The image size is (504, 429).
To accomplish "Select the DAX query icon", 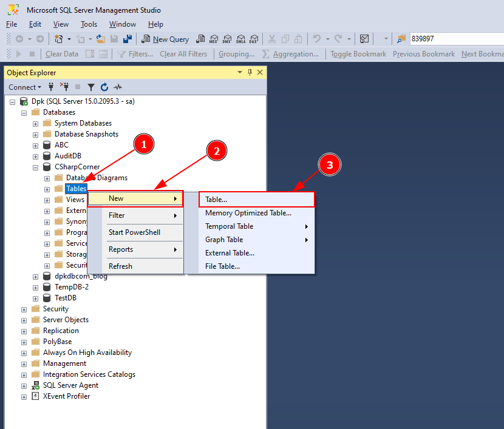I will [x=254, y=39].
